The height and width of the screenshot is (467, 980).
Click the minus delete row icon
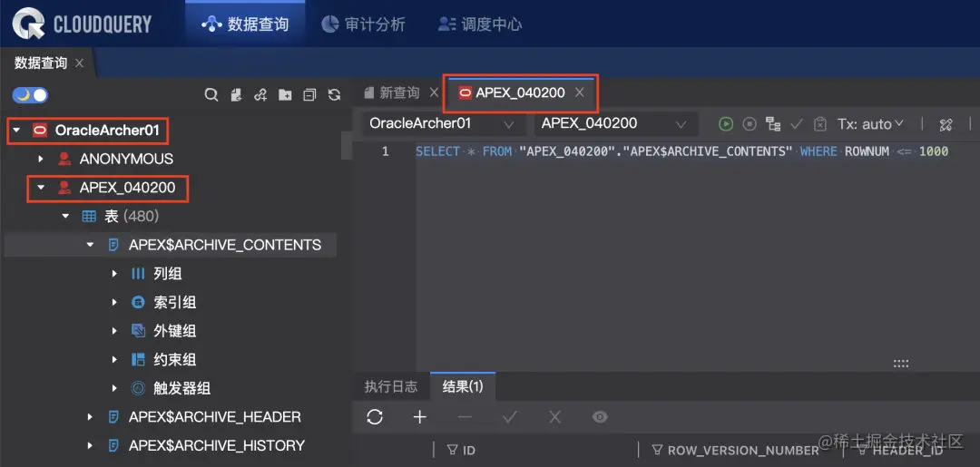[x=465, y=417]
